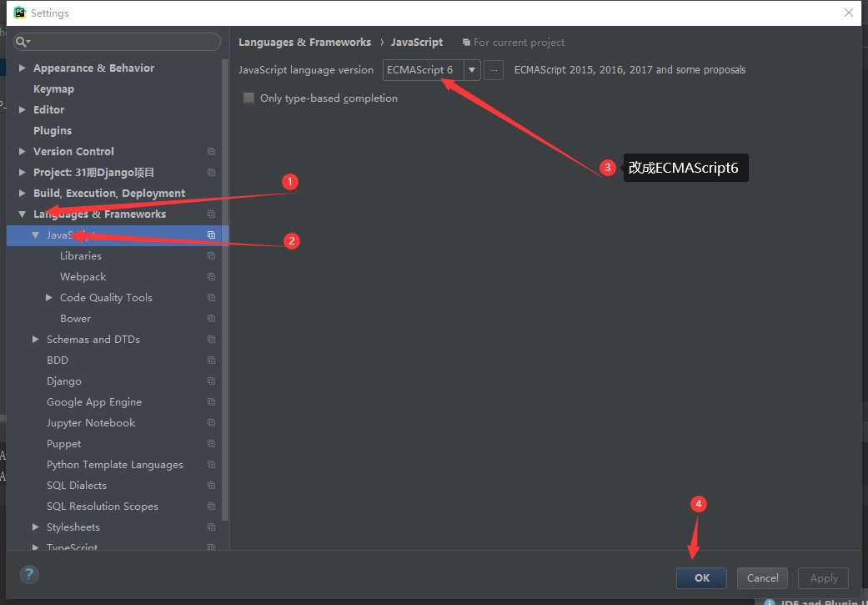Click OK to confirm settings

[701, 577]
